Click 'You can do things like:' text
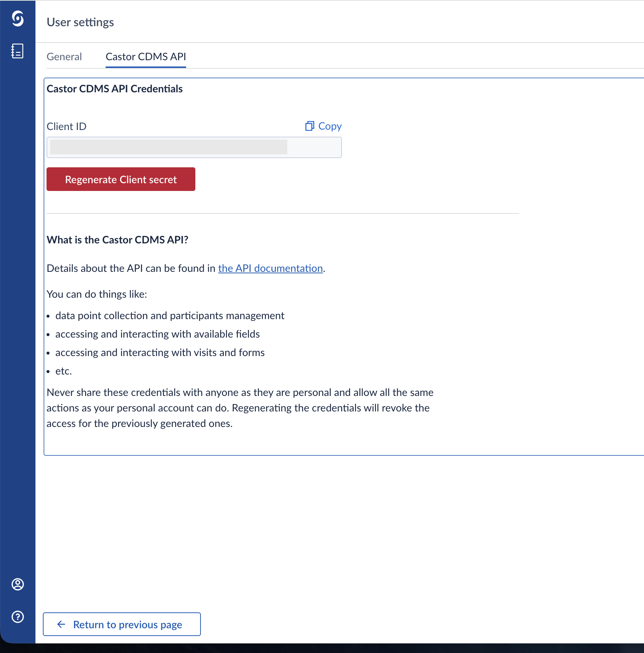The height and width of the screenshot is (653, 644). click(x=97, y=294)
